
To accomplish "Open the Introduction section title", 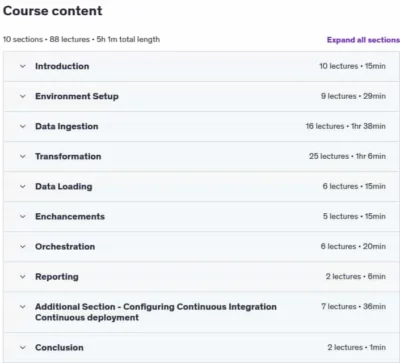I will [62, 66].
